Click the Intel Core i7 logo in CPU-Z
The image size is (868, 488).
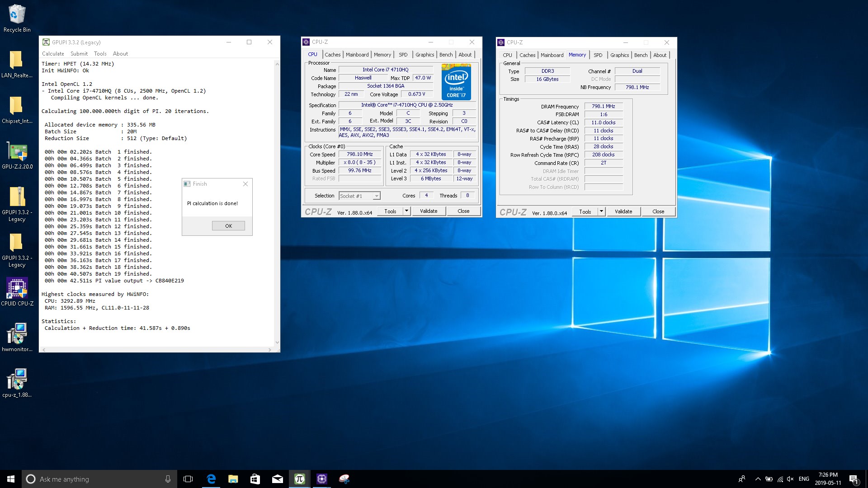[x=456, y=82]
